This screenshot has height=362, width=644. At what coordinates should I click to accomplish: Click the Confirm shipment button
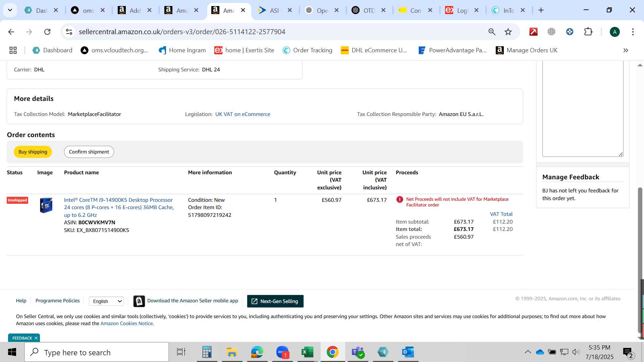click(89, 152)
